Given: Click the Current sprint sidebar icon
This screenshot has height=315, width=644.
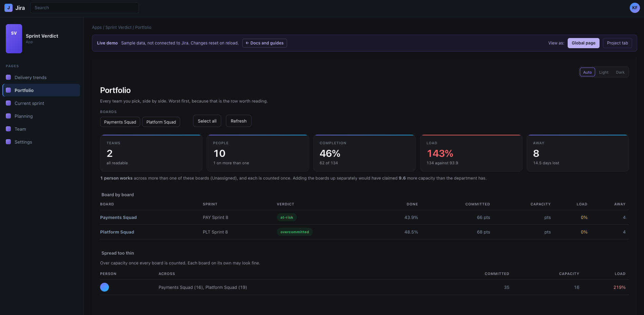Looking at the screenshot, I should point(8,103).
